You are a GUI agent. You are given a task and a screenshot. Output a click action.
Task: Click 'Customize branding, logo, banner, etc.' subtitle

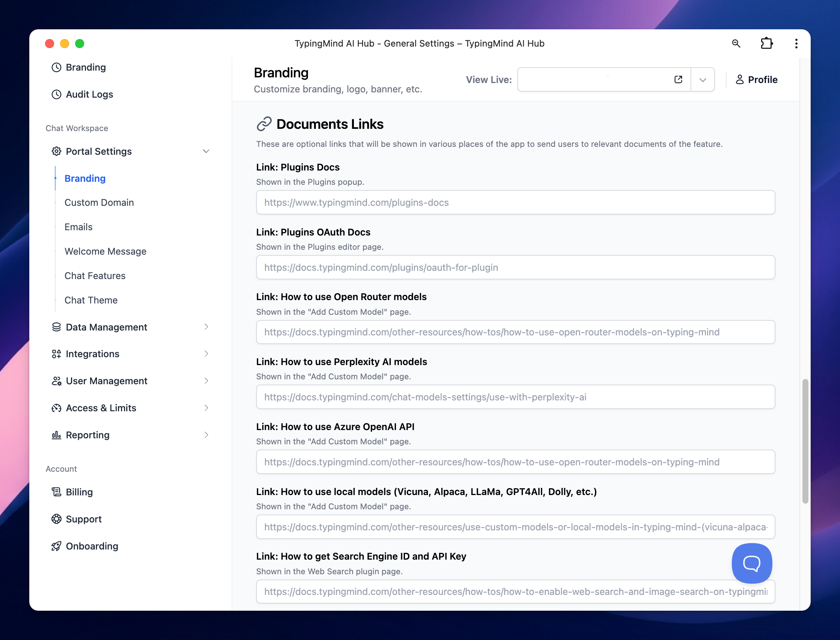(x=338, y=89)
